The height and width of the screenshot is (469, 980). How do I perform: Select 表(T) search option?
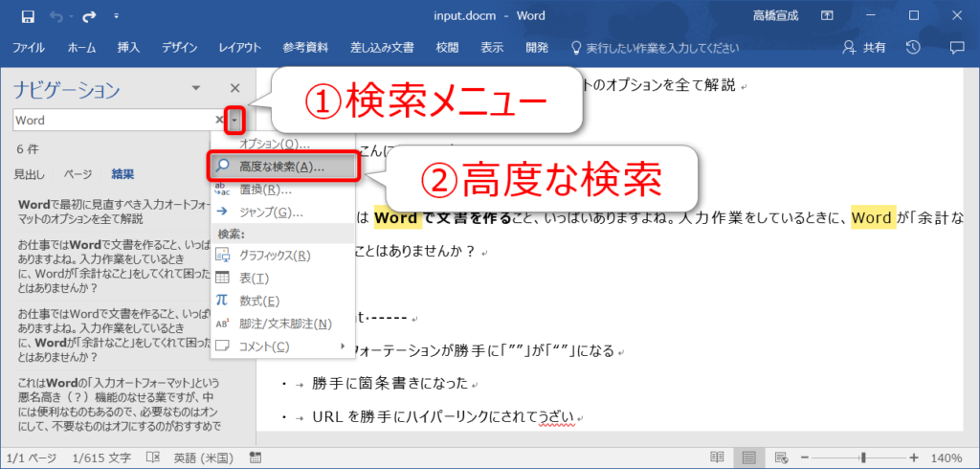[x=283, y=278]
